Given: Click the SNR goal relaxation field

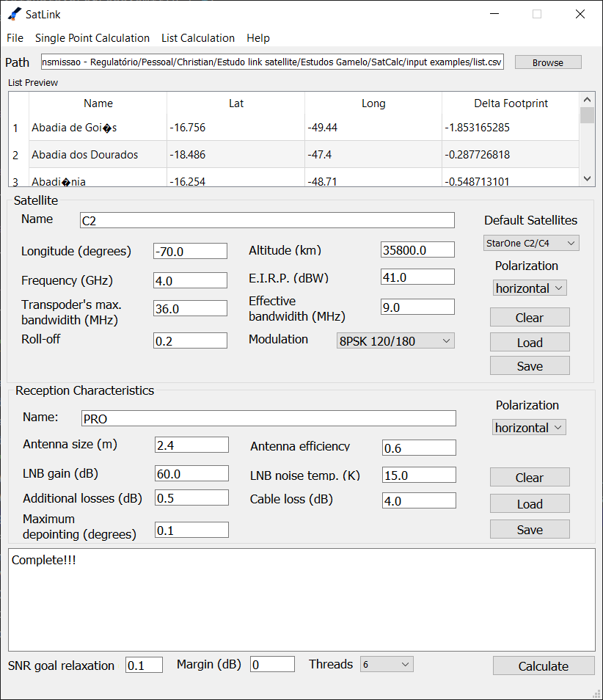Looking at the screenshot, I should (x=144, y=666).
